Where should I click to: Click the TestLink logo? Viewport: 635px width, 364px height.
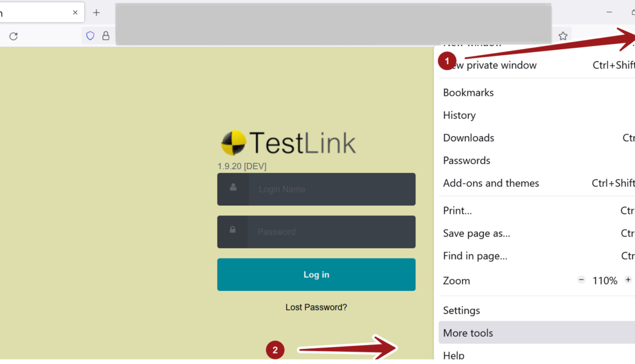pos(288,143)
